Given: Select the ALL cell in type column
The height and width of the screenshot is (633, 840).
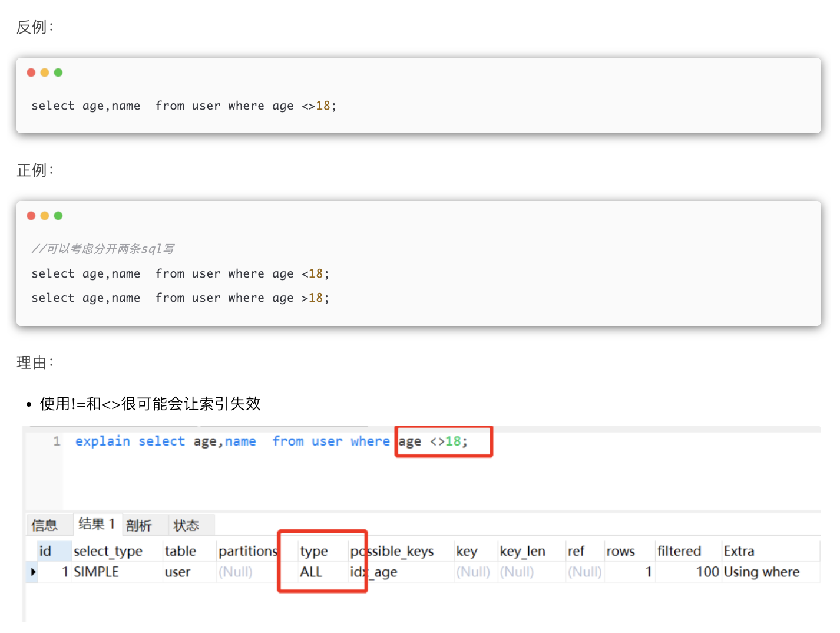Looking at the screenshot, I should 311,572.
